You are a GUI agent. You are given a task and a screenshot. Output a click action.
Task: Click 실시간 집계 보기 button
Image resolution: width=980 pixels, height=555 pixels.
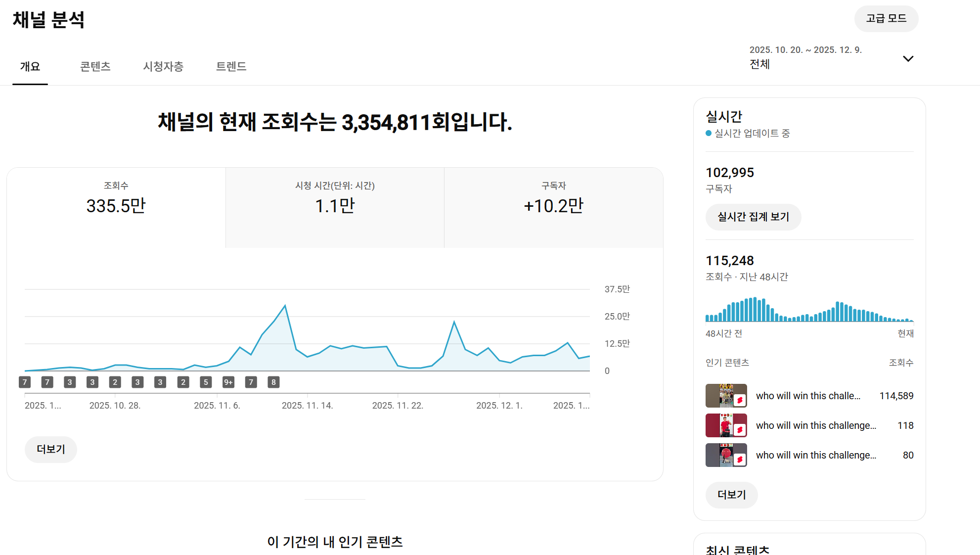point(753,217)
